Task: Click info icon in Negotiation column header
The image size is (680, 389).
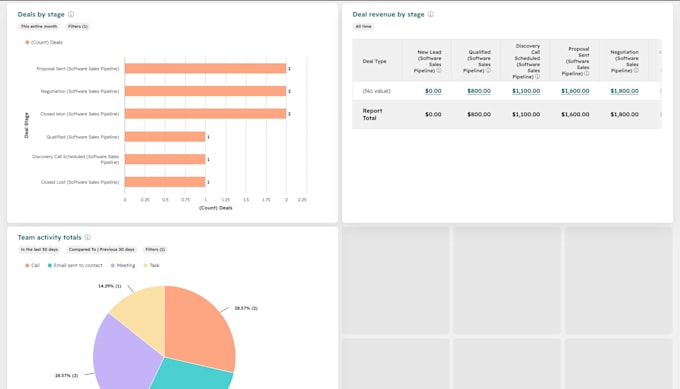Action: click(x=636, y=70)
